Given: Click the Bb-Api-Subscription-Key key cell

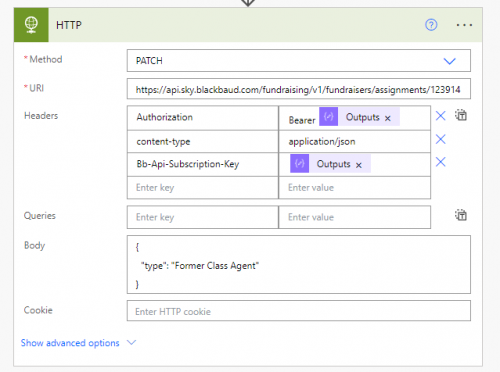Looking at the screenshot, I should 203,164.
